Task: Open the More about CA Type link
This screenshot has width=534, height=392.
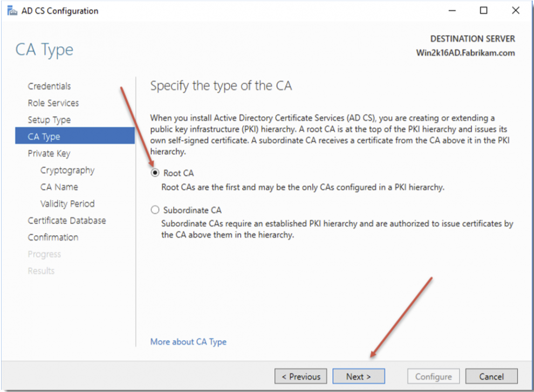Action: [188, 342]
